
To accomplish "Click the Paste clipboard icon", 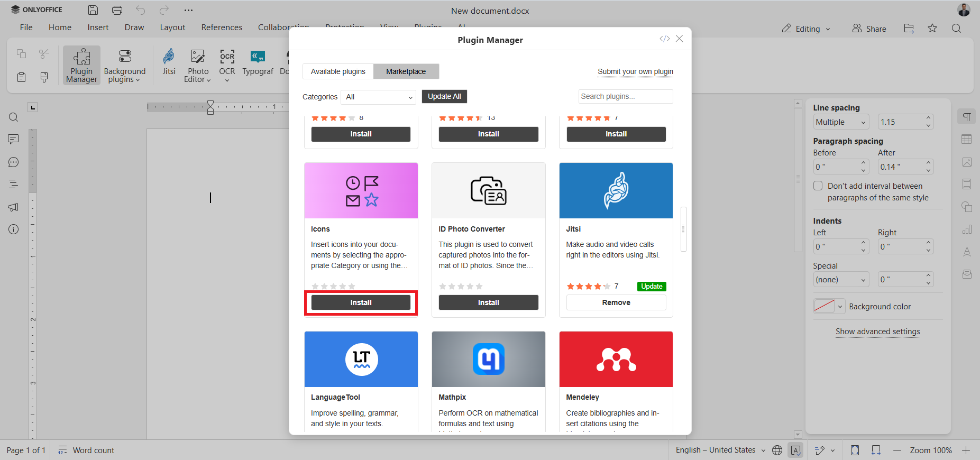I will [x=21, y=77].
